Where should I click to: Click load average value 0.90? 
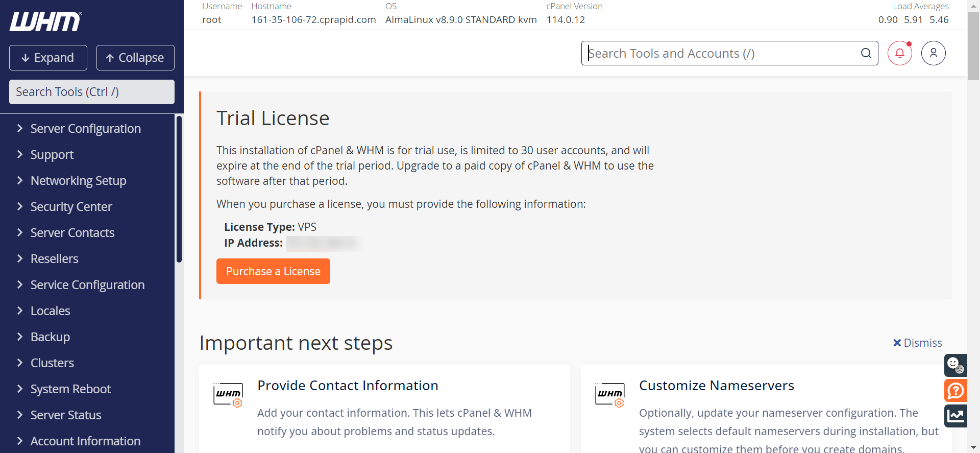coord(888,19)
